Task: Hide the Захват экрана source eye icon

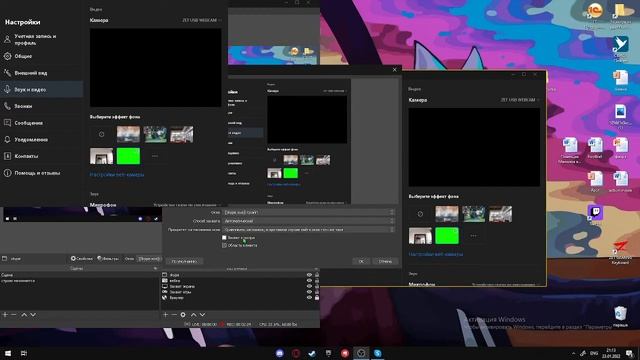Action: click(x=309, y=287)
